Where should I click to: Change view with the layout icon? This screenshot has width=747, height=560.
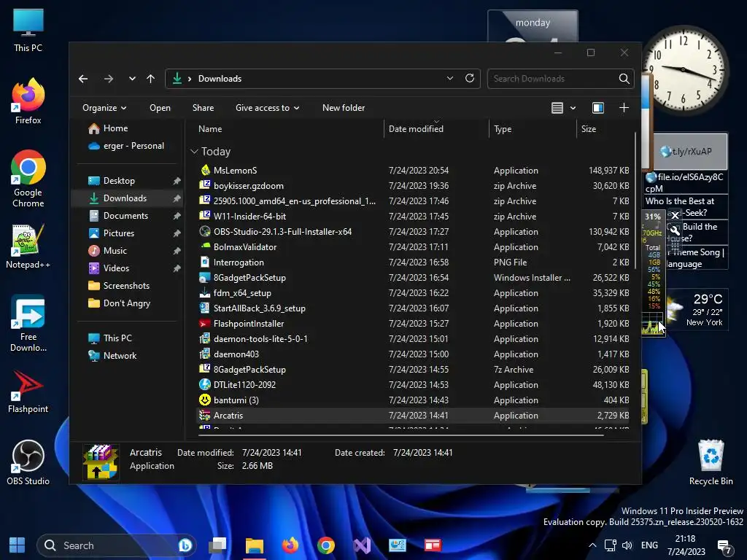pyautogui.click(x=557, y=108)
